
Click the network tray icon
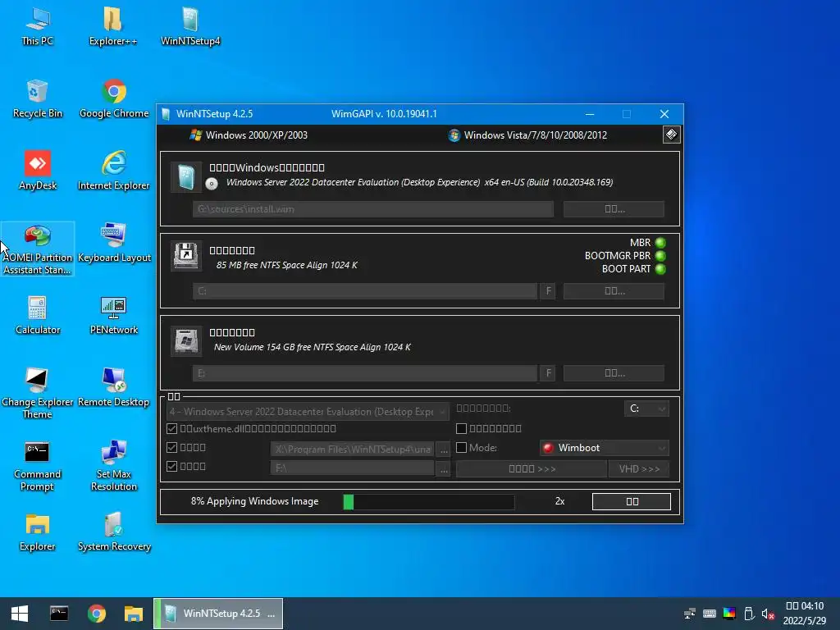pyautogui.click(x=690, y=614)
